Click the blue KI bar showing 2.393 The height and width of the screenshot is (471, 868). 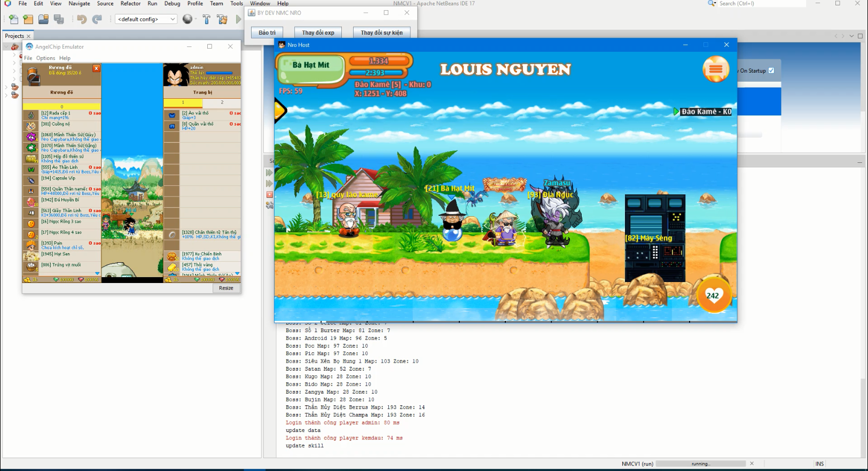375,73
